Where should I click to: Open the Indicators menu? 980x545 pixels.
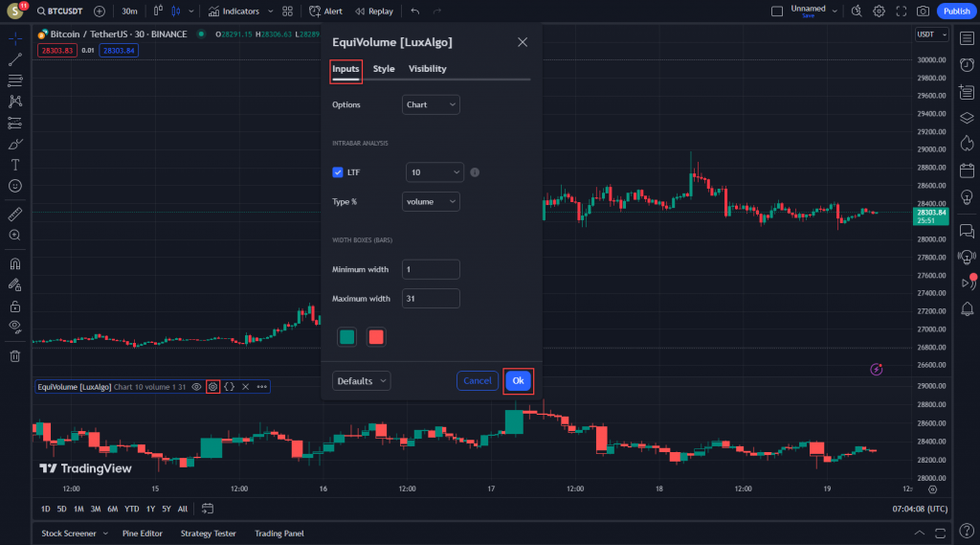(x=234, y=11)
